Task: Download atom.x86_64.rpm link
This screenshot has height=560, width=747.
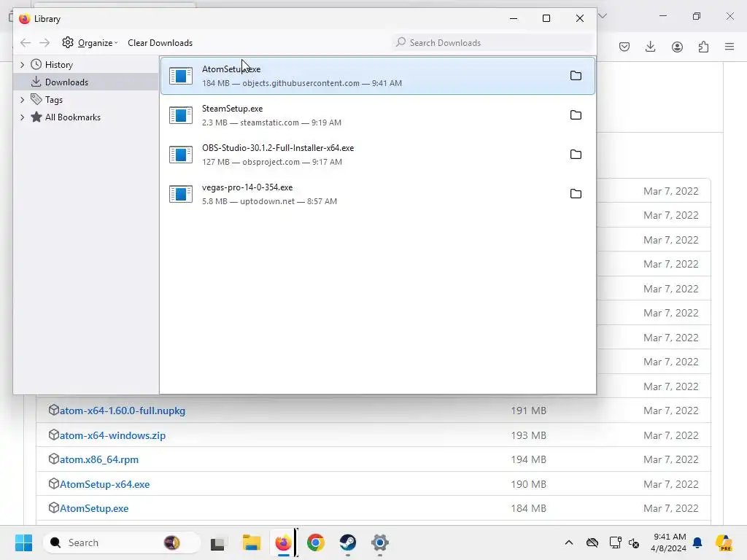Action: pos(99,459)
